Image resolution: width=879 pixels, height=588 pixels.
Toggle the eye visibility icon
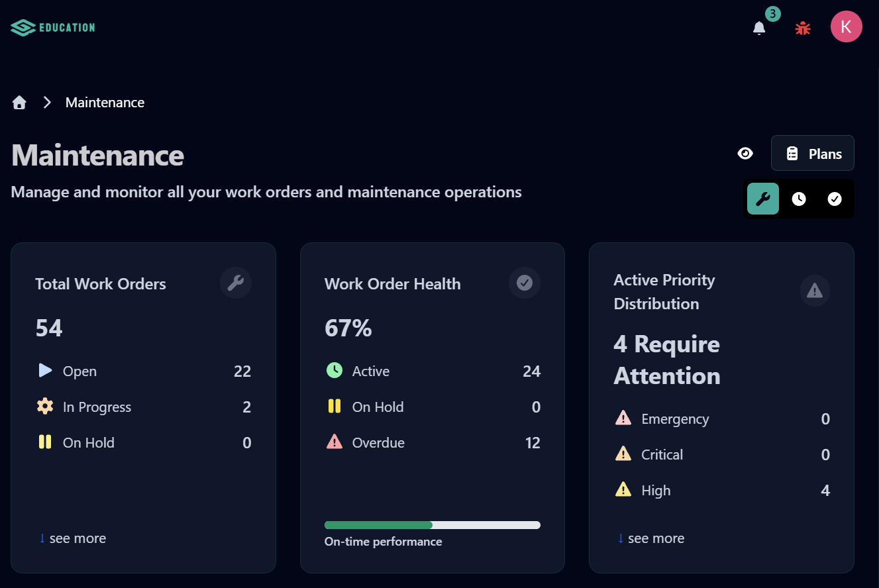click(745, 154)
